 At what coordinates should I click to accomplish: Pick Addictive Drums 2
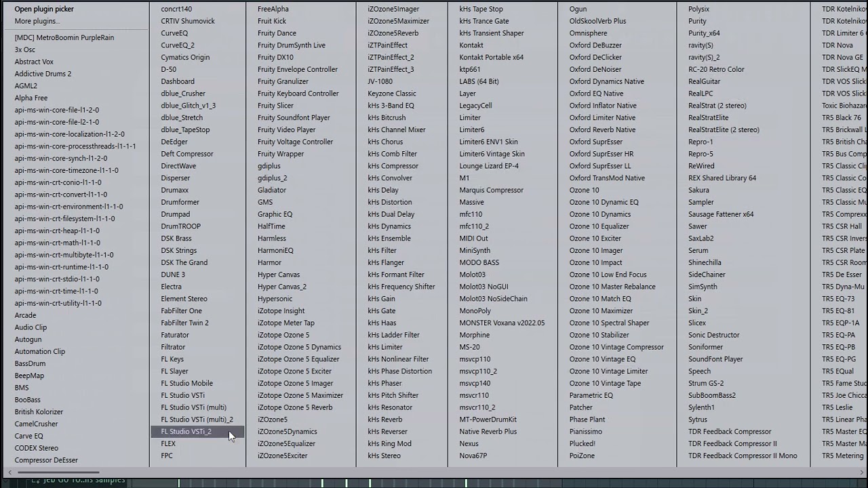43,74
